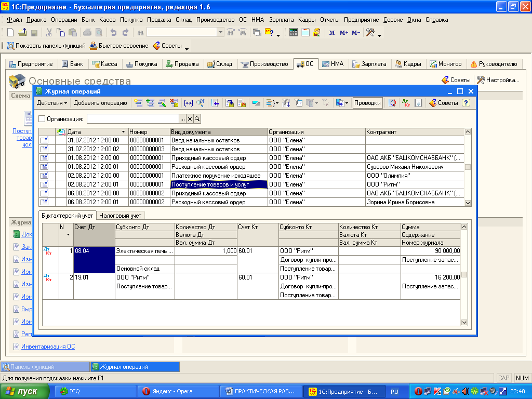Click the Быстрое освоение button

[x=119, y=46]
